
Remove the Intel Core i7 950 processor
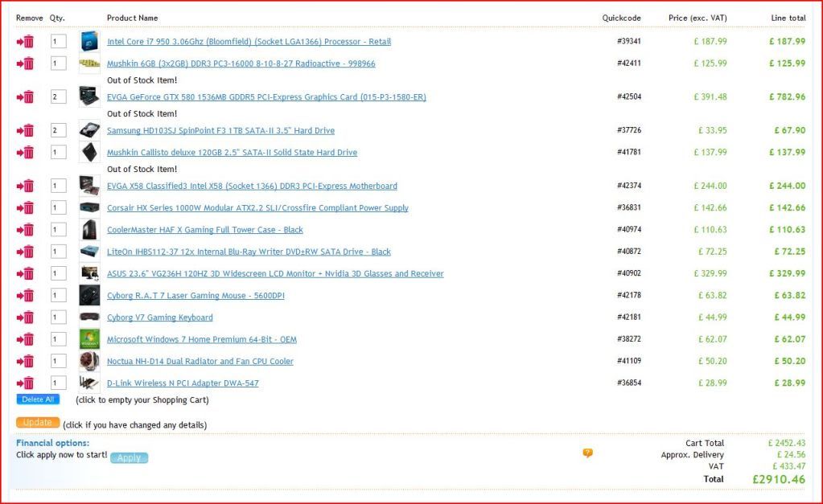[25, 42]
